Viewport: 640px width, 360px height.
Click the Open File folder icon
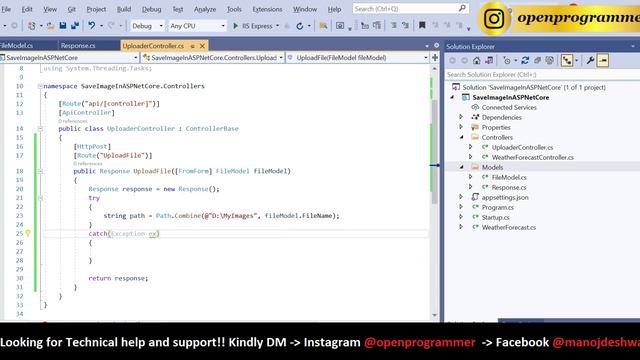[x=50, y=26]
